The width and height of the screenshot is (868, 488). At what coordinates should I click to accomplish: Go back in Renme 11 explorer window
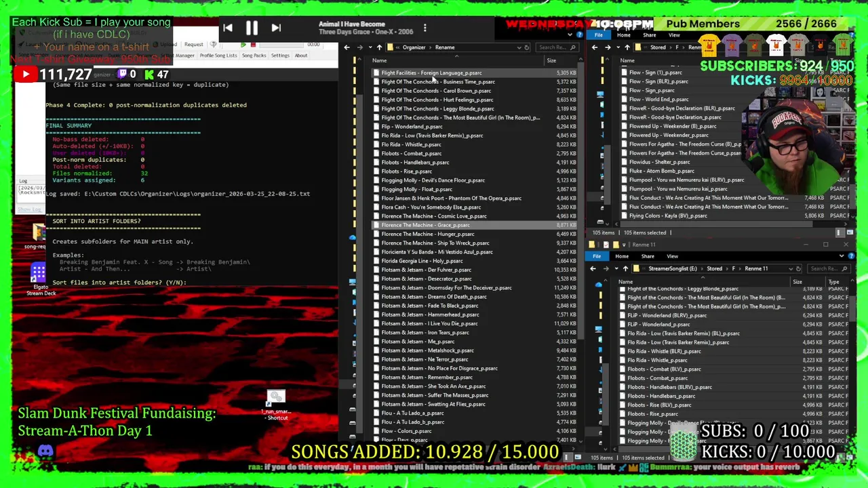pos(593,268)
